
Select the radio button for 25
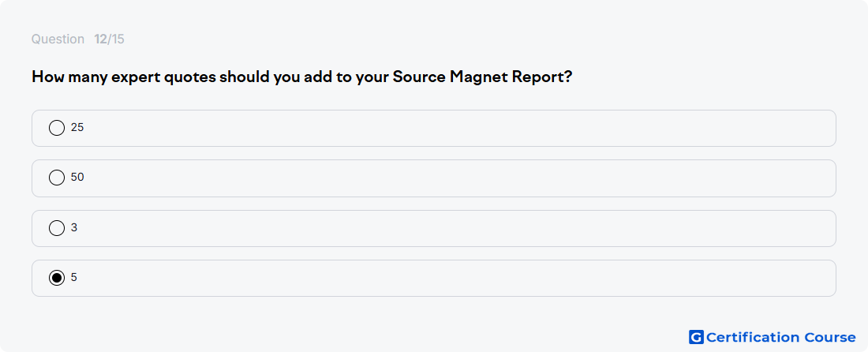coord(57,128)
